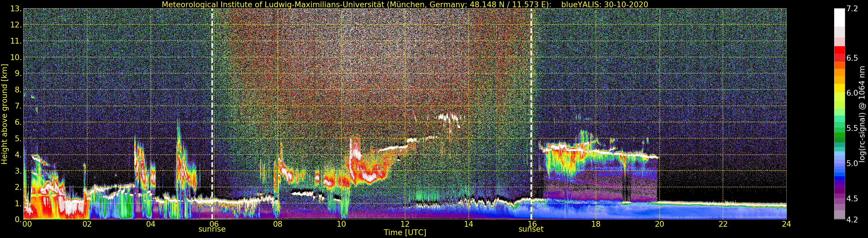Viewport: 868px width, 238px height.
Task: Pick the yellow segment of the colorbar
Action: coord(839,88)
